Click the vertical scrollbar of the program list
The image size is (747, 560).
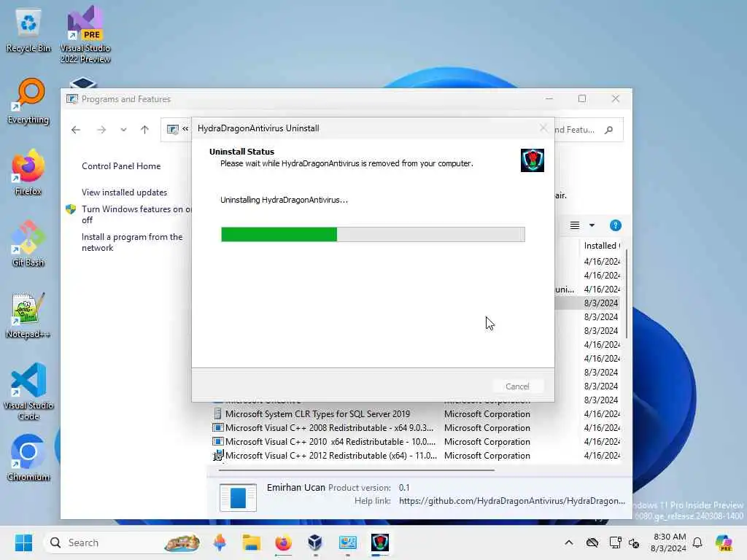[x=626, y=295]
